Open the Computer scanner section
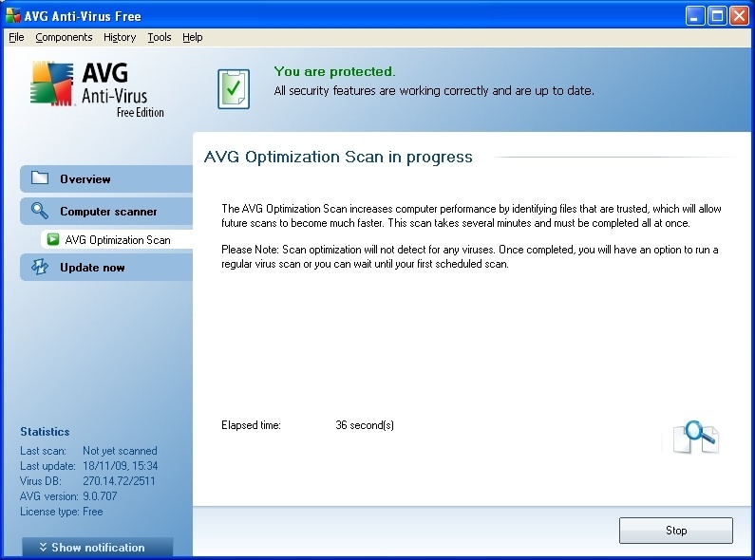The width and height of the screenshot is (755, 560). [x=106, y=212]
